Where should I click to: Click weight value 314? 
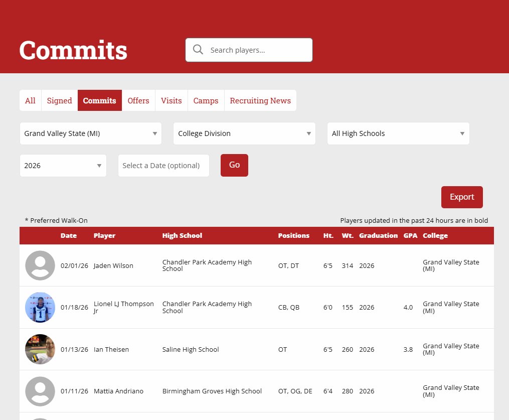coord(348,266)
